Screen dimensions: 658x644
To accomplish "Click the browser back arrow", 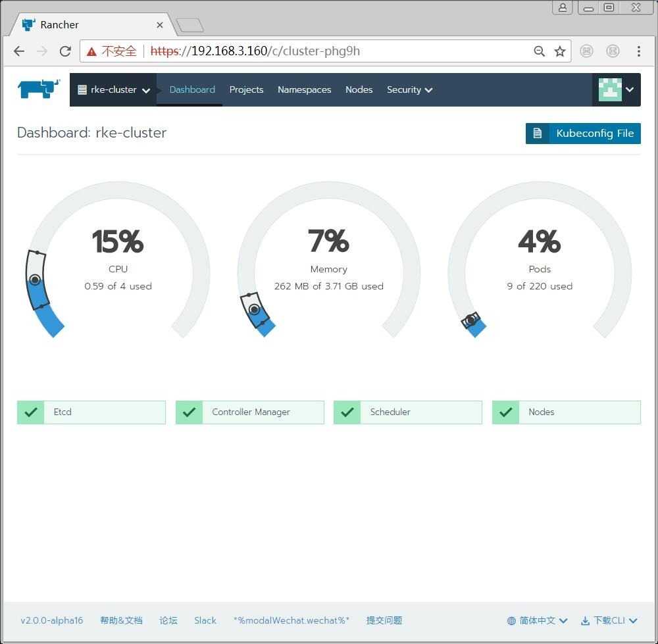I will (19, 51).
